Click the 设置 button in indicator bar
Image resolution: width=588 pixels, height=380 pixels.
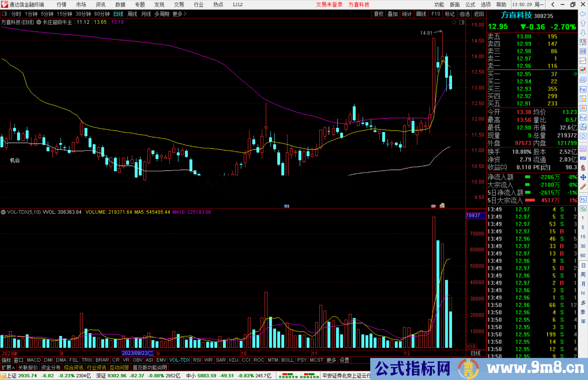tap(344, 360)
